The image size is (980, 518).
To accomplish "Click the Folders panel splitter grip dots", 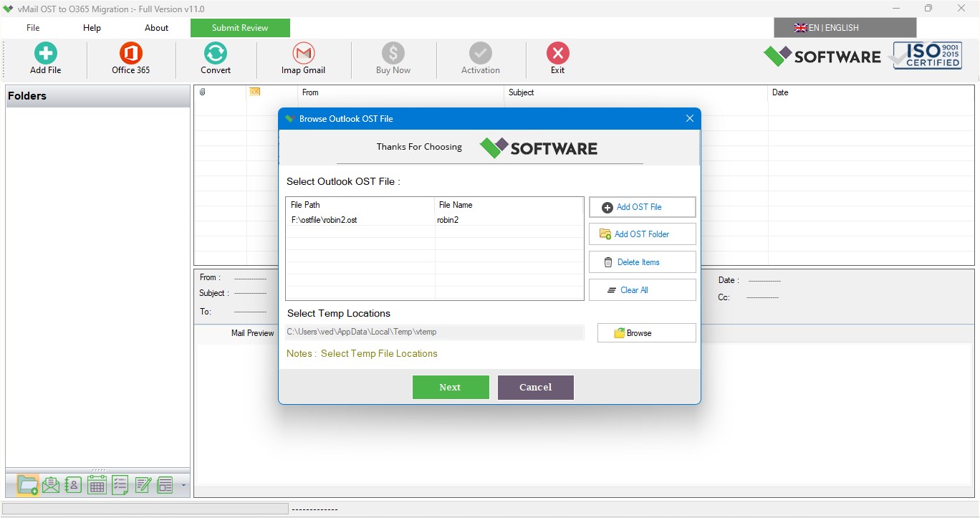I will pyautogui.click(x=98, y=471).
